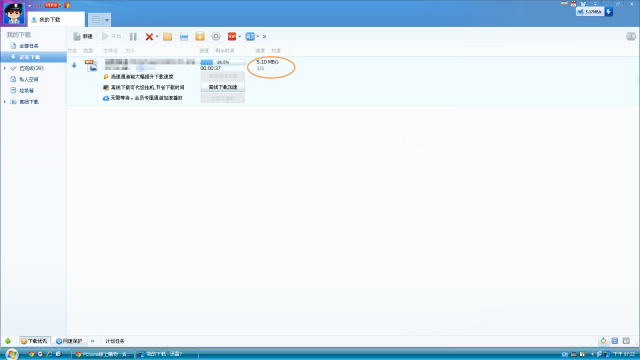Click the colorful icon in bottom-right status bar
The height and width of the screenshot is (360, 640).
coord(603,341)
